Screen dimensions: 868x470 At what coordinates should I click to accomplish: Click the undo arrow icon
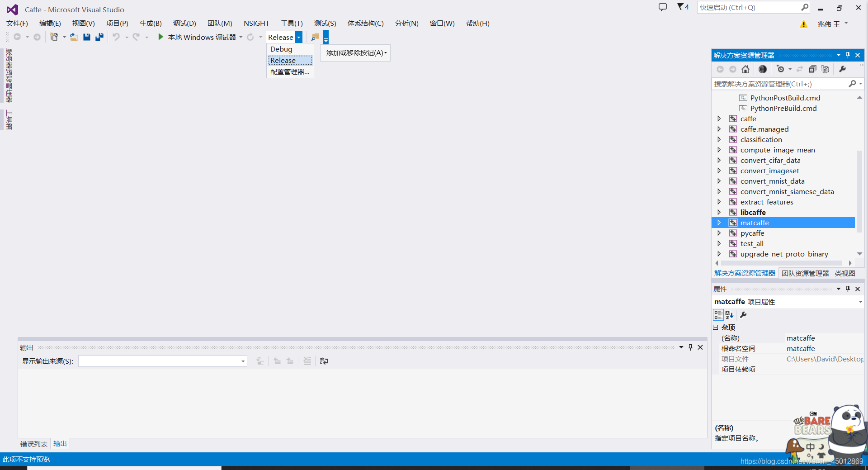116,37
